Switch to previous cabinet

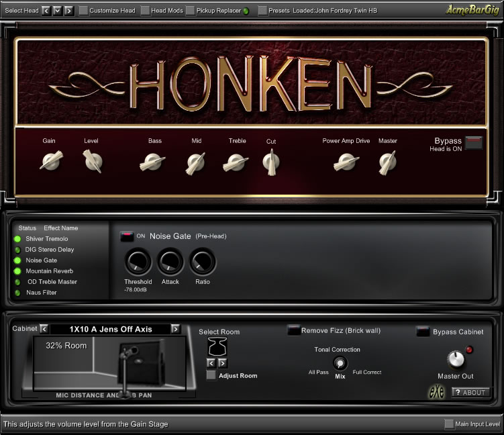tap(44, 329)
